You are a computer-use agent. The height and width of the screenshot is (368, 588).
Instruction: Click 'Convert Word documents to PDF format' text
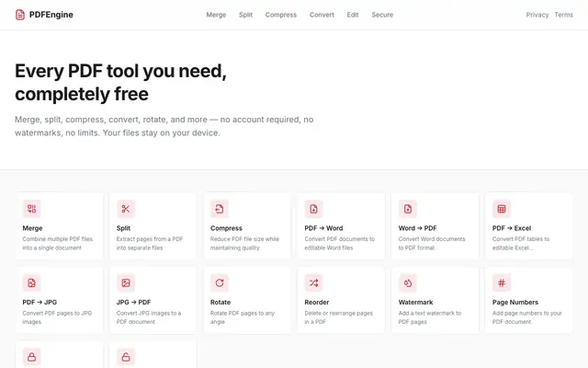pos(432,243)
